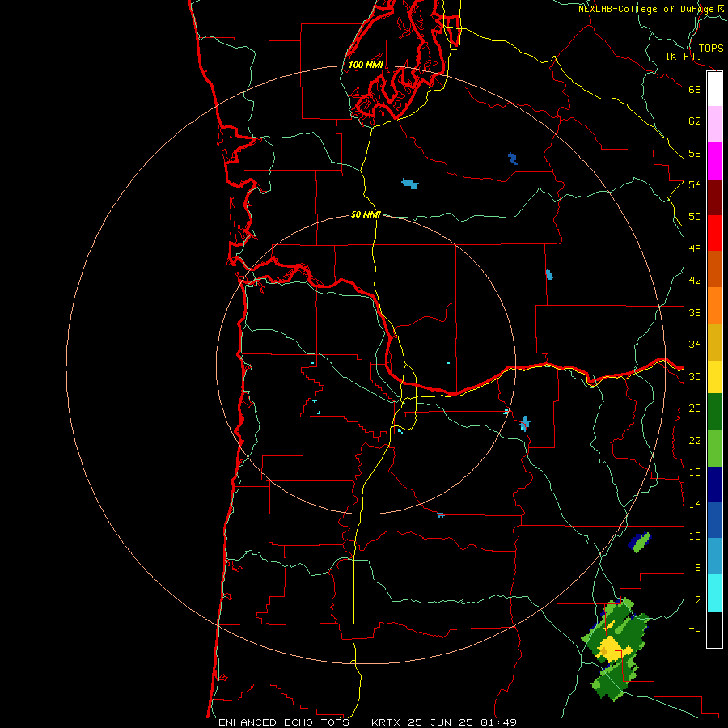The height and width of the screenshot is (728, 728).
Task: Click the "[K FT]" units label
Action: [684, 56]
